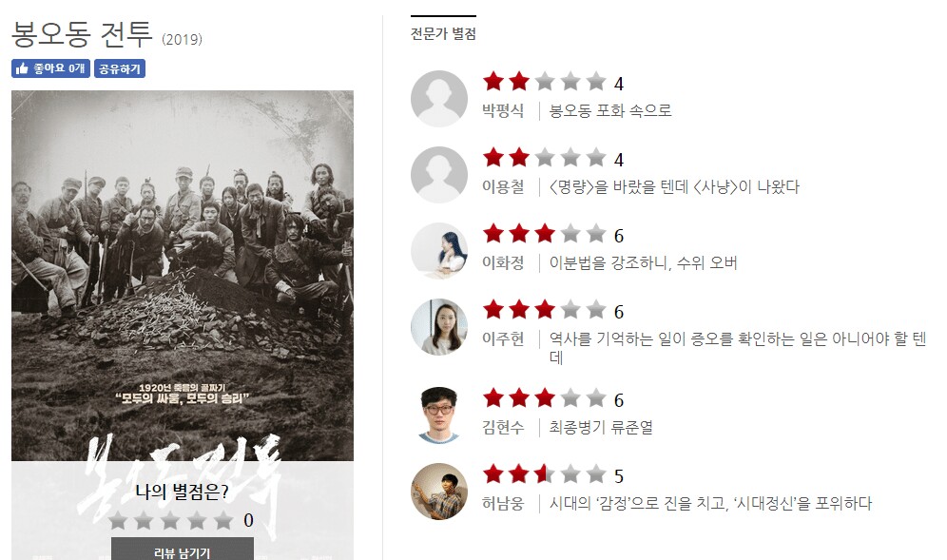Click 김현수's profile photo

point(439,415)
